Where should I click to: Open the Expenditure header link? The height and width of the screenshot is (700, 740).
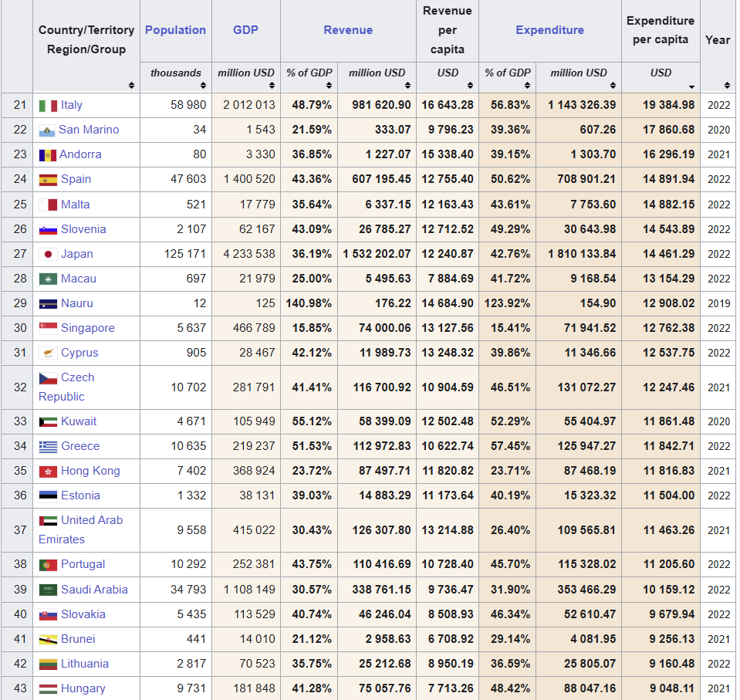(x=550, y=30)
